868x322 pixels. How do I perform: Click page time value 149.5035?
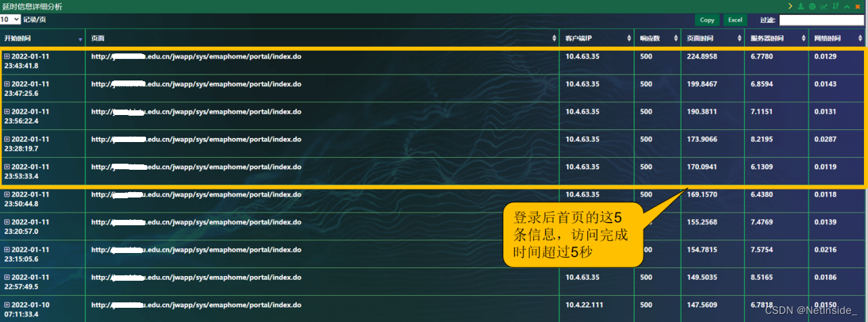[702, 277]
